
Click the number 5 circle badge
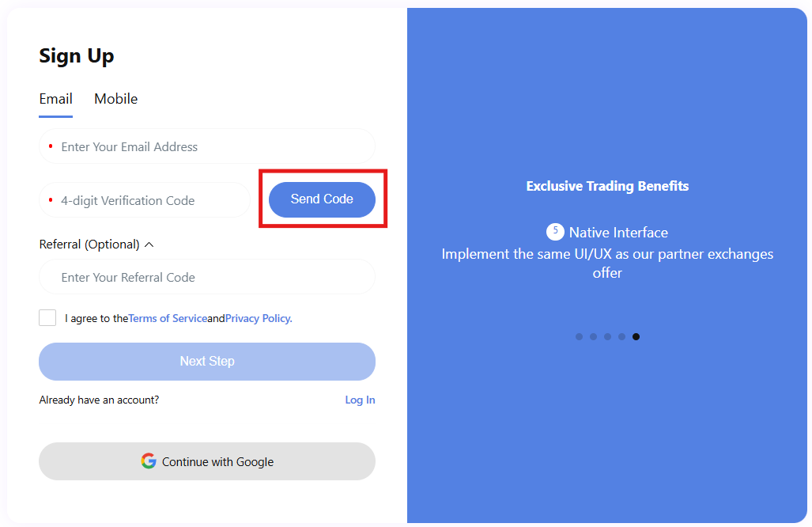555,232
